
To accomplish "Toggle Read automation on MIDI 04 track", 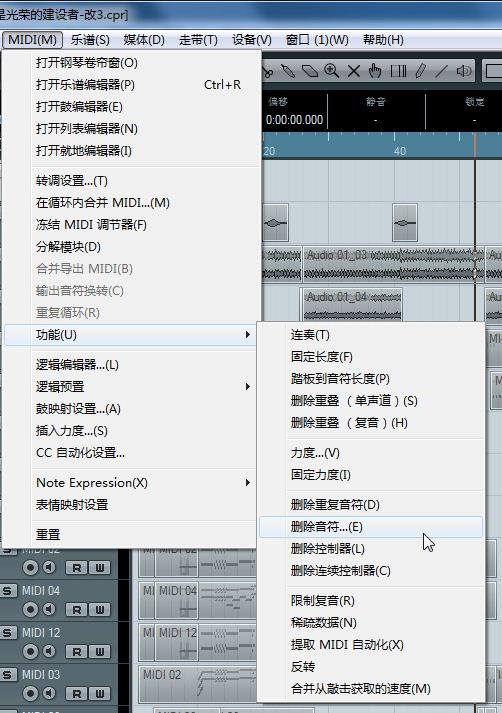I will pos(76,609).
